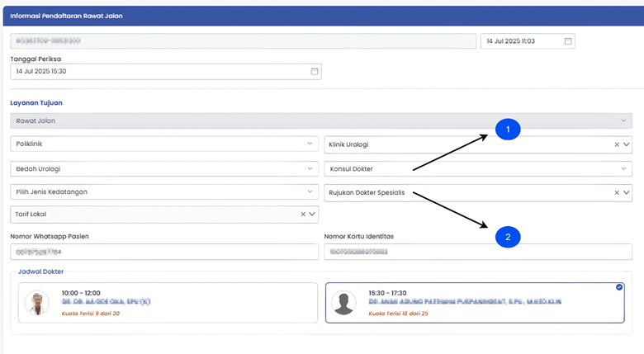Clear the Rujukan Dokter Spesialis selection
644x354 pixels.
coord(616,193)
